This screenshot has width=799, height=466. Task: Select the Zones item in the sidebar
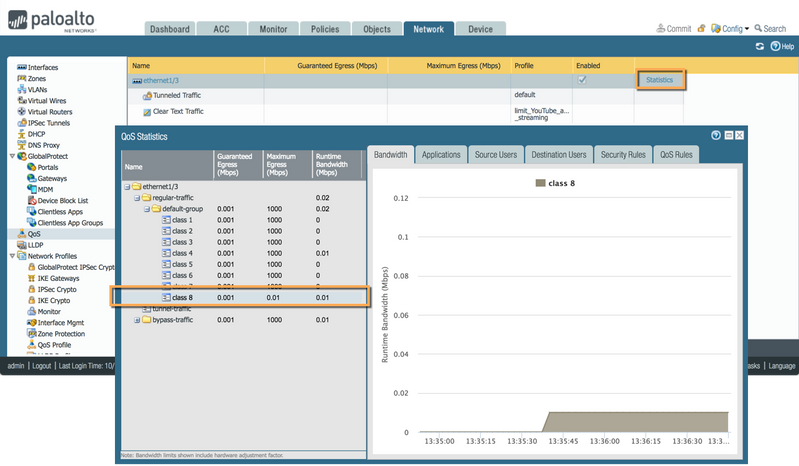point(36,78)
